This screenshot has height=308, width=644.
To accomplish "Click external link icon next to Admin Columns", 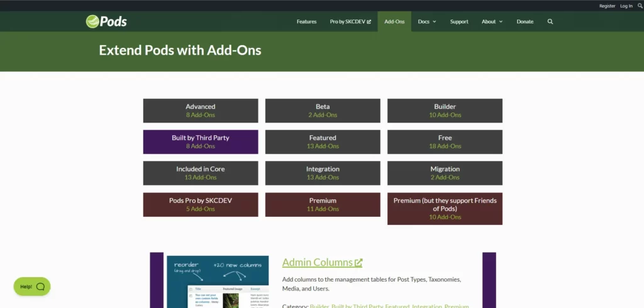I will pos(358,262).
